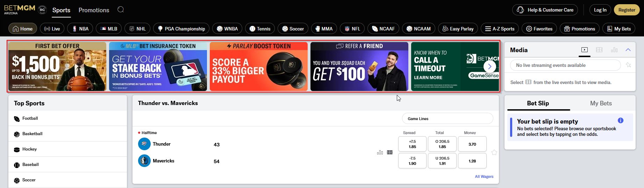Bet Mavericks spread -7.5 at 1.90

(x=412, y=161)
